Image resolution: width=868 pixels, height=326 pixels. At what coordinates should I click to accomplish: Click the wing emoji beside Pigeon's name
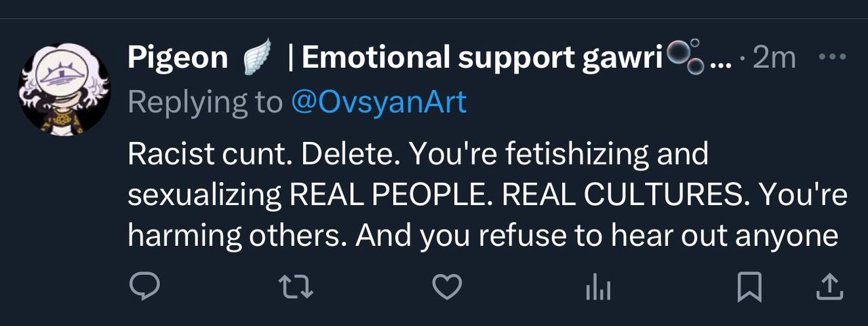[256, 57]
